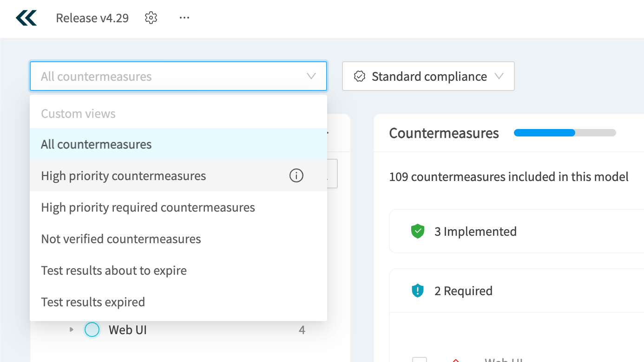The width and height of the screenshot is (644, 362).
Task: Click '109 countermeasures included in this model' text
Action: click(509, 176)
